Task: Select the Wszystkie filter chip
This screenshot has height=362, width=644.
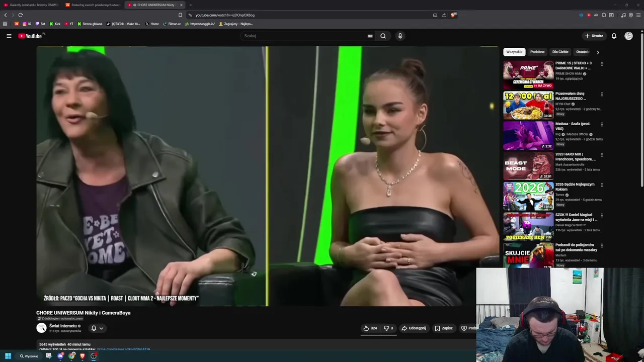Action: [514, 52]
